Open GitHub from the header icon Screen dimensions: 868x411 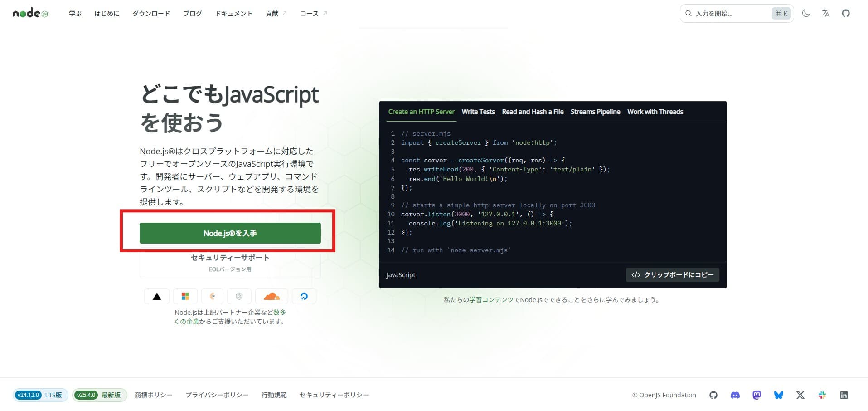845,13
